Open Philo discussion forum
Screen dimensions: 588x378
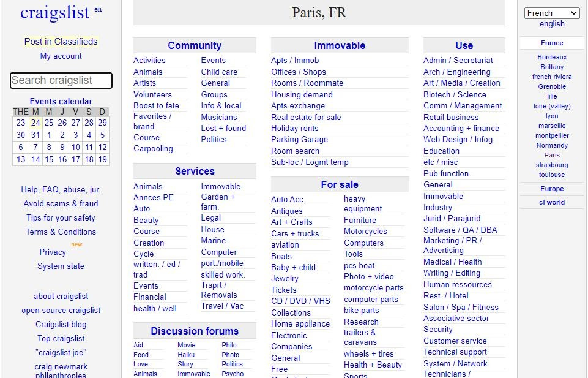[229, 345]
